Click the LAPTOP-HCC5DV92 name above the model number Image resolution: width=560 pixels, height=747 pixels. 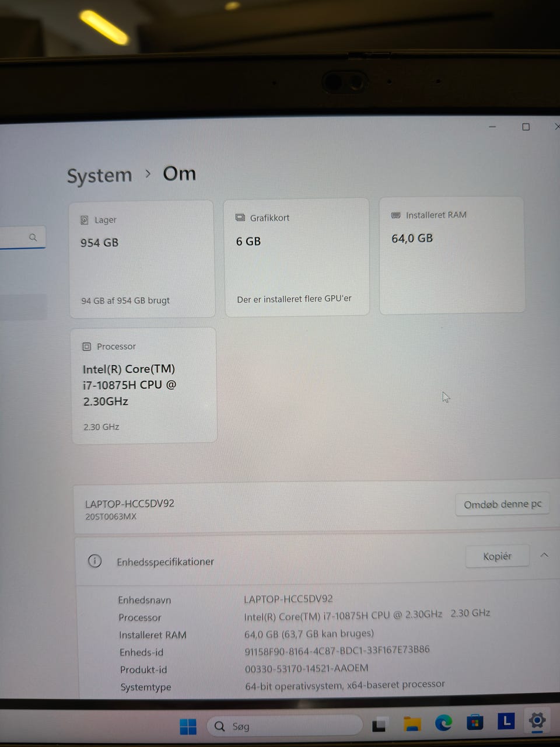coord(129,504)
